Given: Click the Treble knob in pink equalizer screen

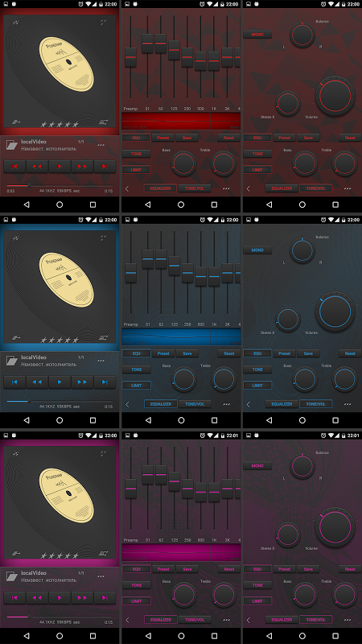Looking at the screenshot, I should click(x=224, y=594).
